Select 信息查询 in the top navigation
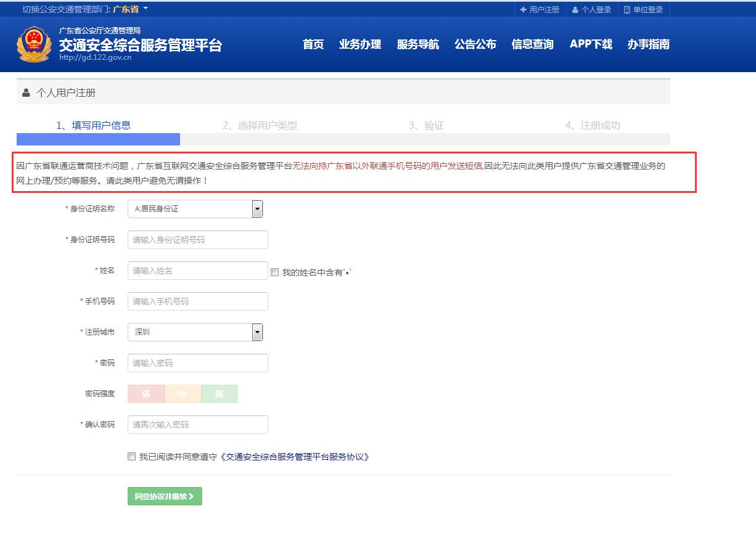Screen dimensions: 756x535 532,44
